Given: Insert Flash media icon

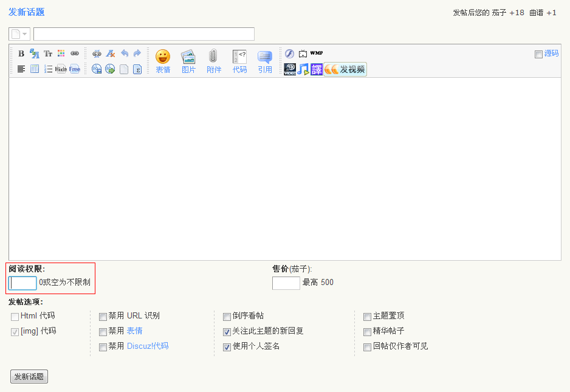Looking at the screenshot, I should click(289, 54).
